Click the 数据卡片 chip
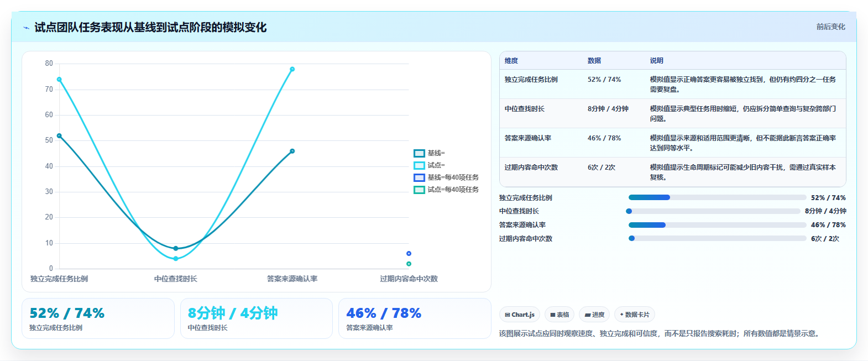Screen dimensions: 868x361 (635, 315)
